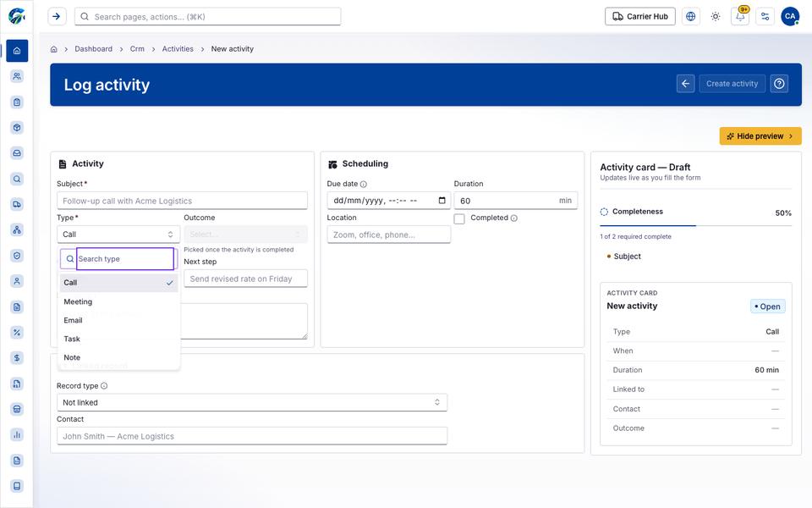Expand the Record type dropdown
The height and width of the screenshot is (508, 812).
click(252, 402)
